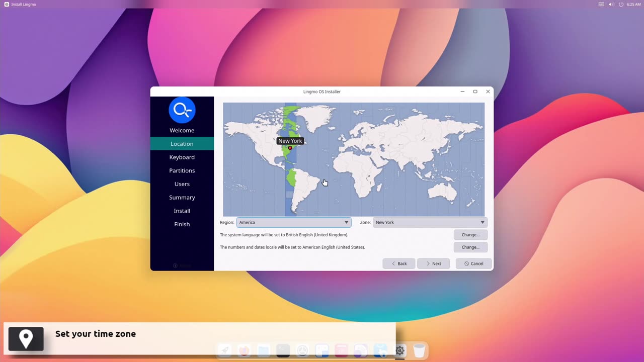This screenshot has width=644, height=362.
Task: Select the Partitions step in sidebar
Action: [x=182, y=170]
